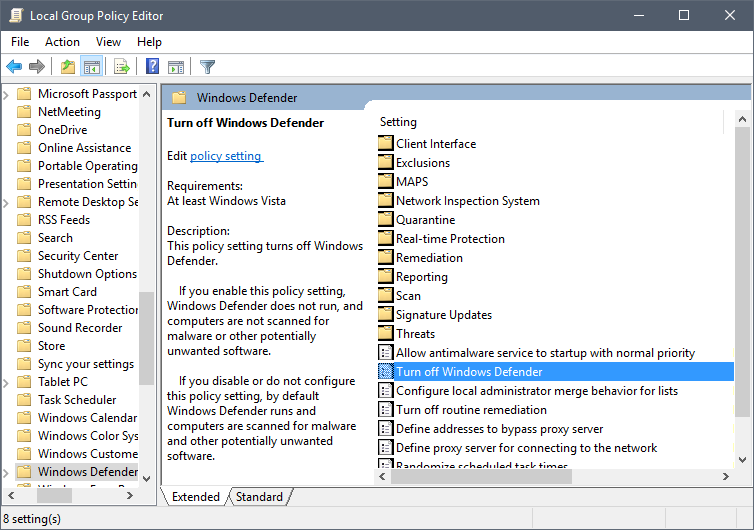
Task: Click the Local Group Policy Editor title icon
Action: 16,15
